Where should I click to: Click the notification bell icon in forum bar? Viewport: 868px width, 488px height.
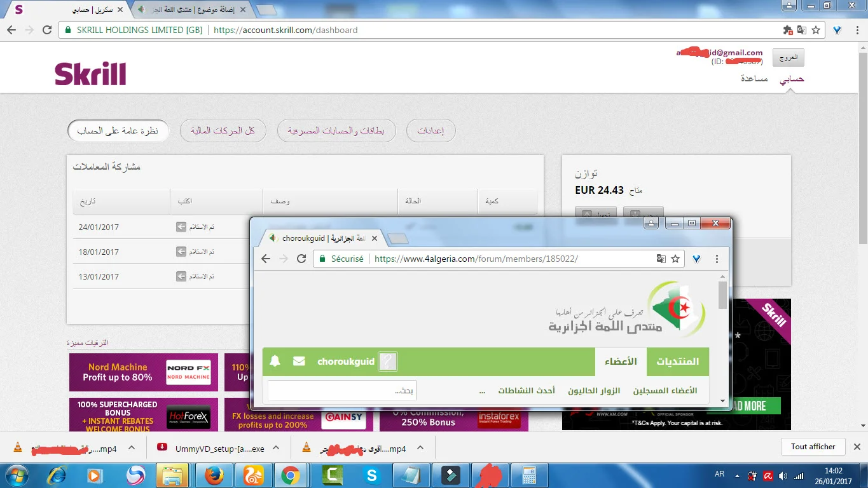(275, 362)
